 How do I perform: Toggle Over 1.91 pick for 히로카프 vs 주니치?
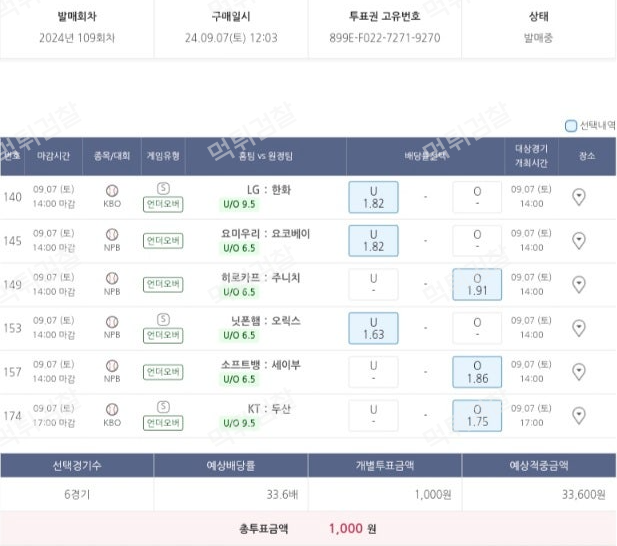[477, 284]
